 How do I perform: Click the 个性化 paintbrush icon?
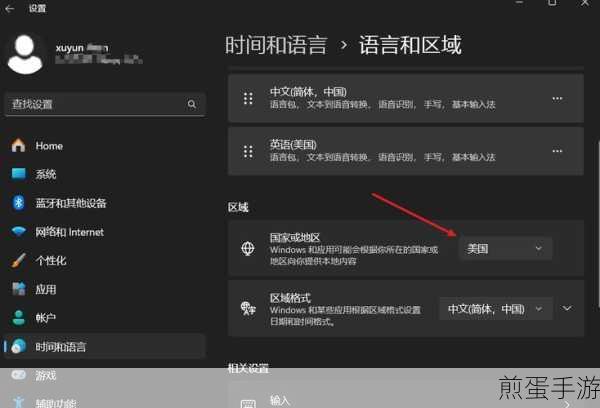(x=18, y=260)
